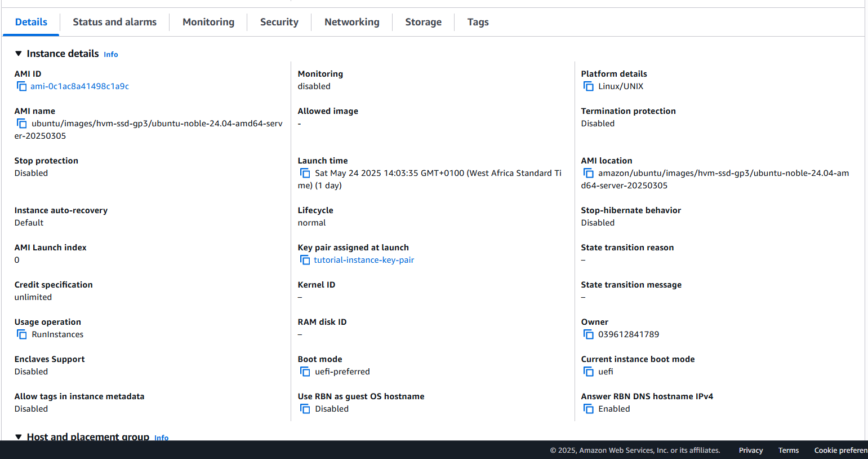Open the Privacy link in footer
Screen dimensions: 868x459
tap(750, 450)
